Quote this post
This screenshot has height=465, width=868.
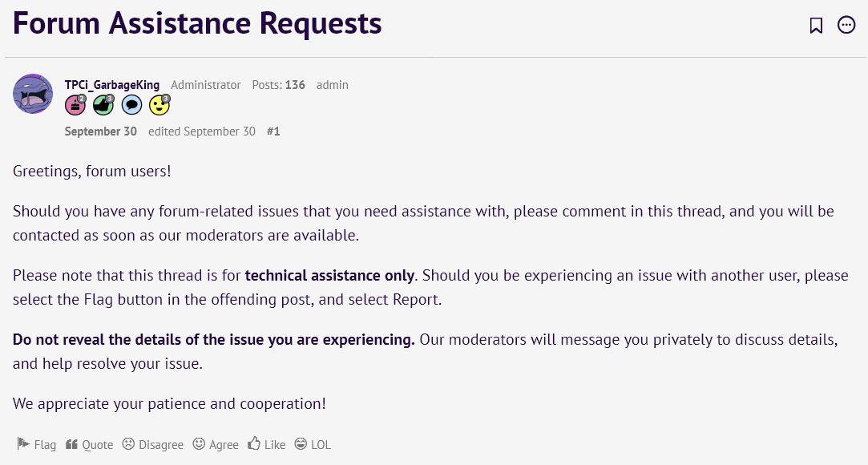coord(89,444)
